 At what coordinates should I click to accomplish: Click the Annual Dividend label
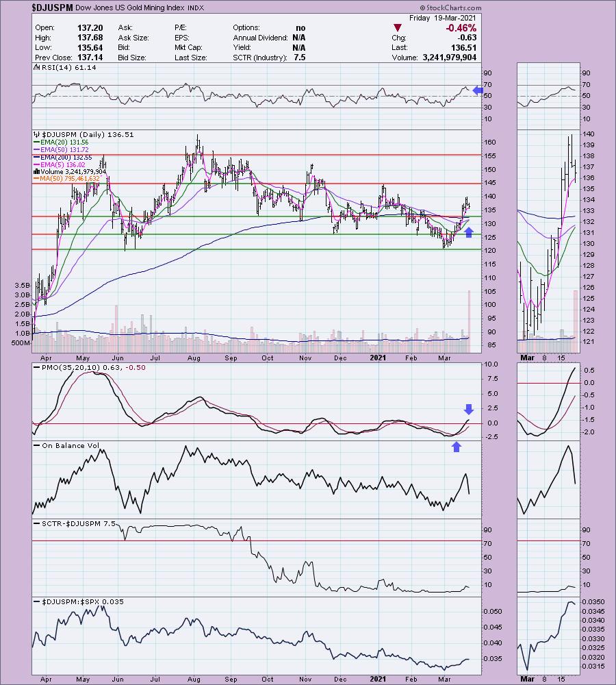point(260,38)
